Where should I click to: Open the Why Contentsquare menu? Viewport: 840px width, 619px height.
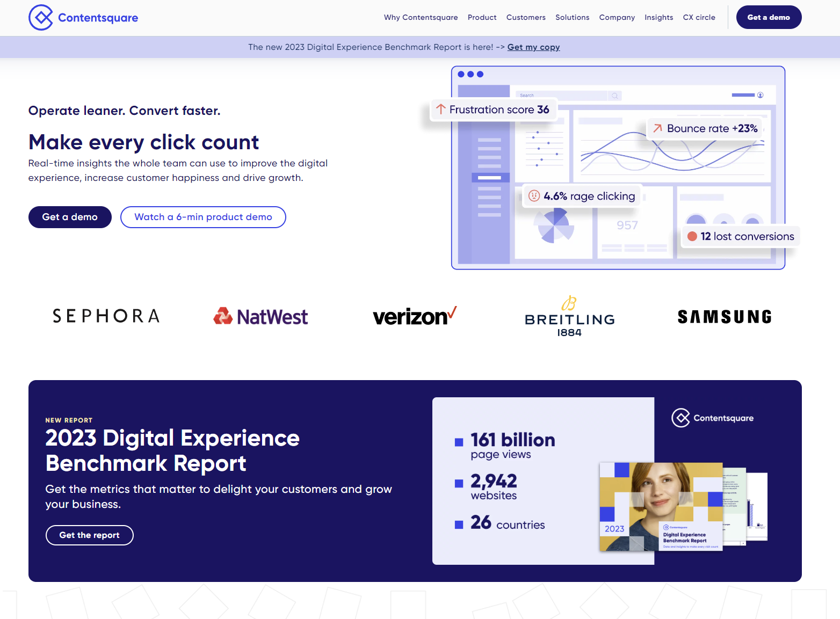pyautogui.click(x=421, y=17)
